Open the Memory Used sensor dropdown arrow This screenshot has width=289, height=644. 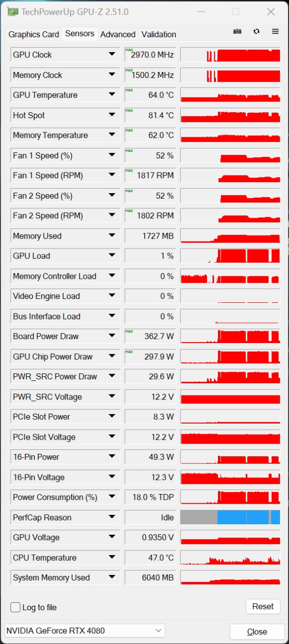112,235
